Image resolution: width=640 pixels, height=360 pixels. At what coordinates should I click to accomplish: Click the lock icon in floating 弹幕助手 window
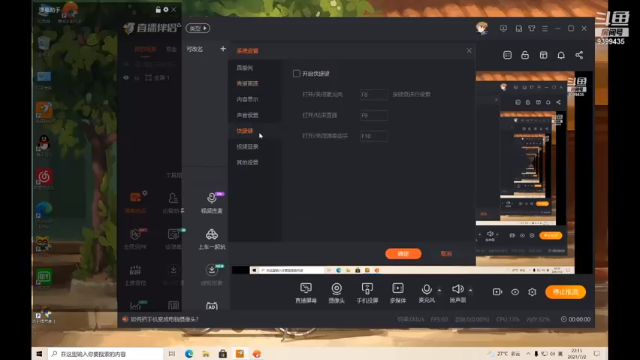click(x=158, y=9)
